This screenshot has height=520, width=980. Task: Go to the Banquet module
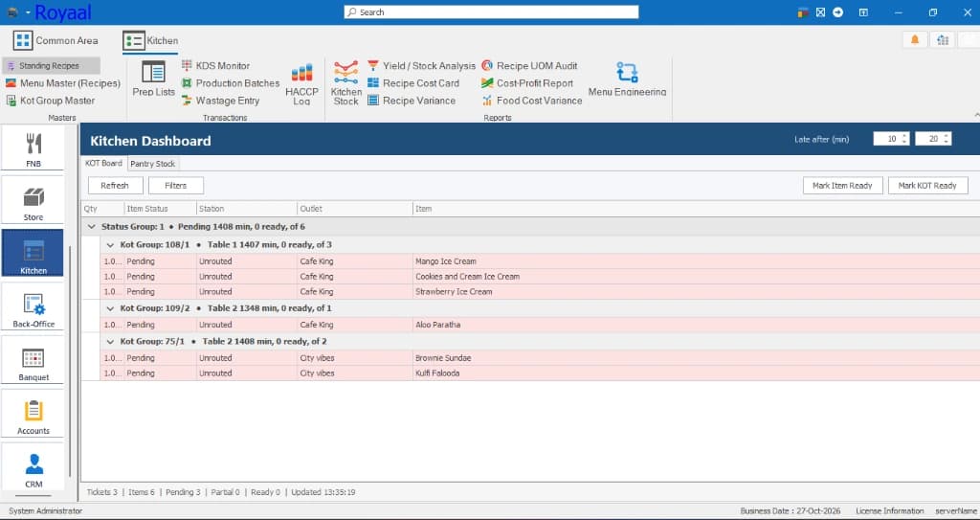coord(33,360)
